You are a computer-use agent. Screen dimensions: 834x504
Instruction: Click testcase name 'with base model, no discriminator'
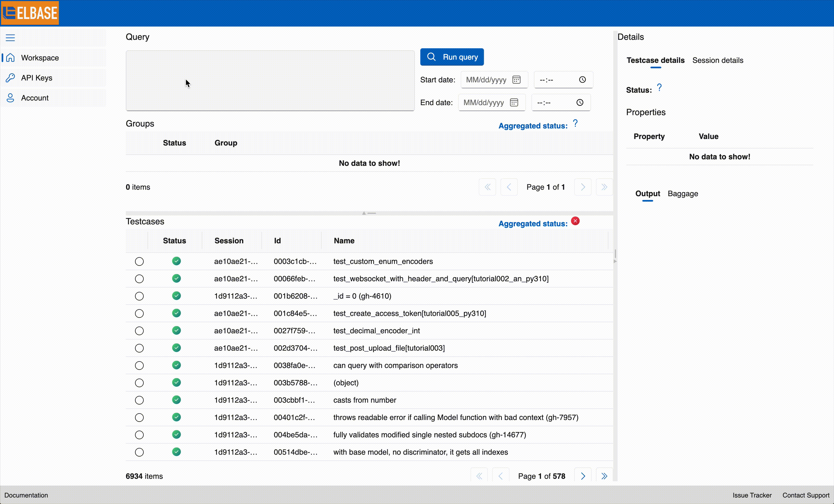(420, 452)
